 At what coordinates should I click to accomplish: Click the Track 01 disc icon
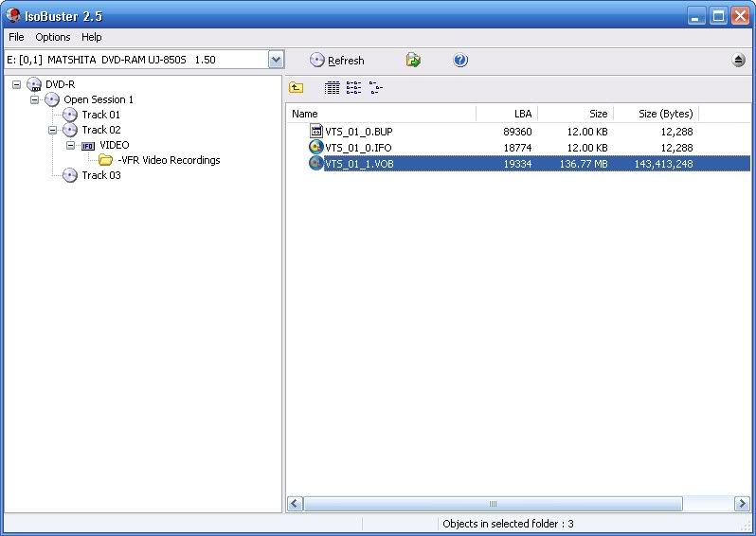[70, 115]
